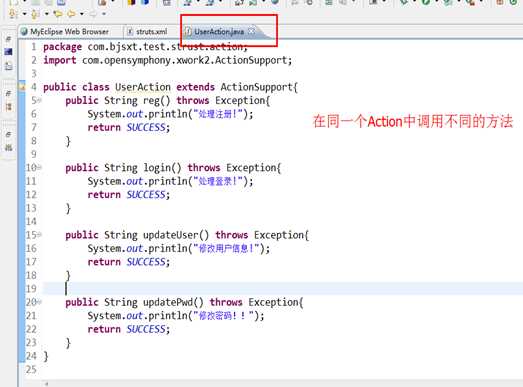Click line number 25 in the gutter
The image size is (523, 387).
tap(31, 370)
